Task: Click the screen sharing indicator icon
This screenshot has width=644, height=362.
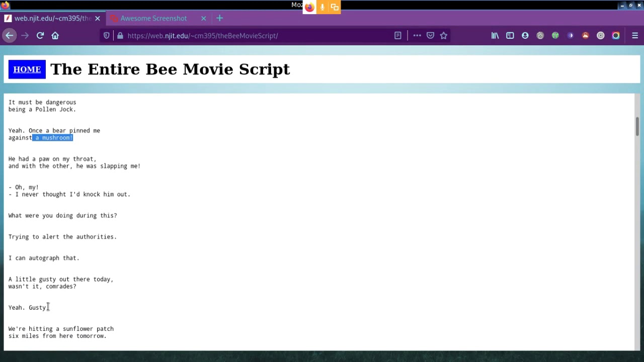Action: [335, 7]
